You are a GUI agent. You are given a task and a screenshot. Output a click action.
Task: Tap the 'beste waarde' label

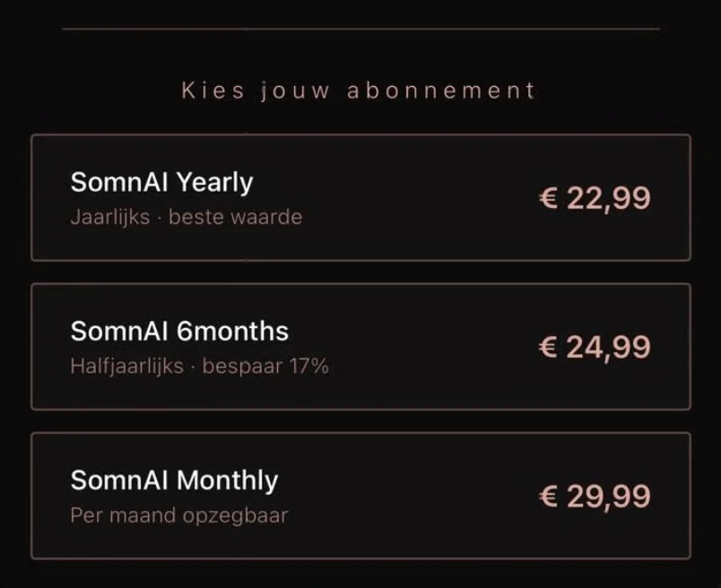click(x=235, y=217)
